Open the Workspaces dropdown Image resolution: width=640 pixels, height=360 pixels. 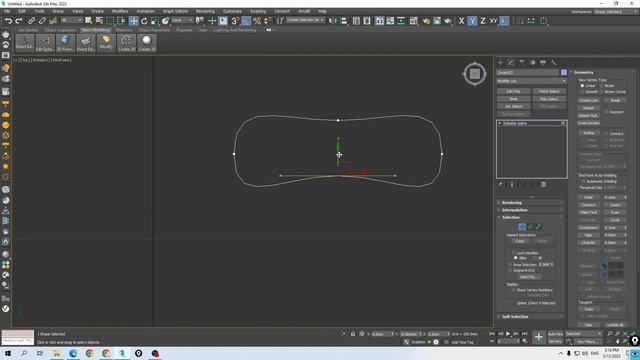[x=615, y=11]
